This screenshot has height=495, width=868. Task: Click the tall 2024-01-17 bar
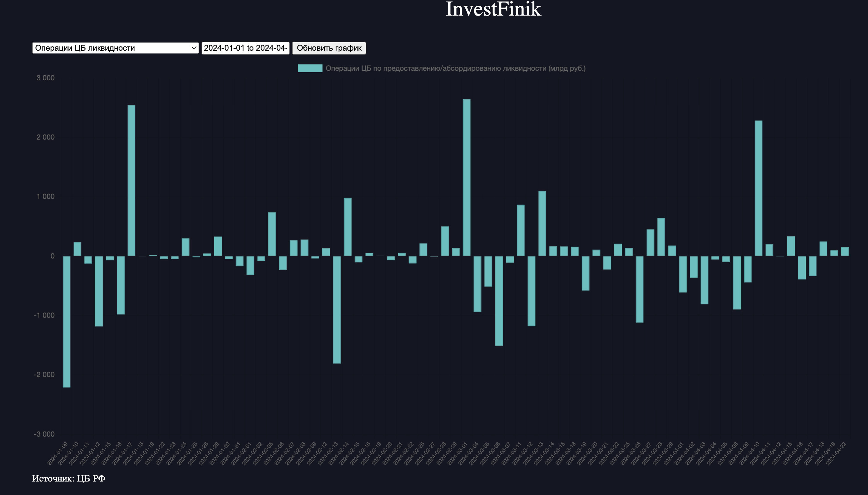pyautogui.click(x=131, y=180)
